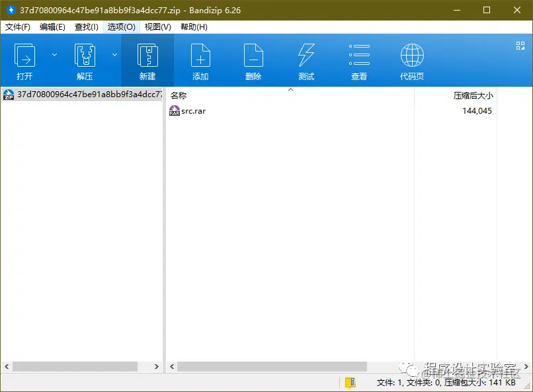
Task: Click the 查看 (View) list icon
Action: coord(359,55)
